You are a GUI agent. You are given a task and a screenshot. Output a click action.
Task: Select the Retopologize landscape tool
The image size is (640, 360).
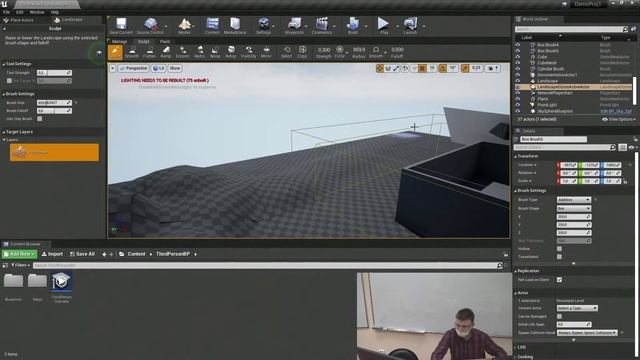(231, 52)
